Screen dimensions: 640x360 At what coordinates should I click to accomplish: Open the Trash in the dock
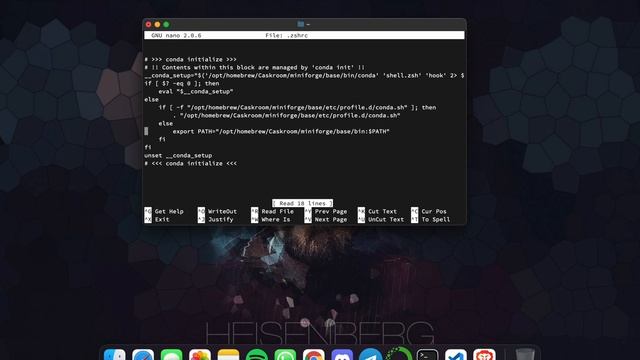pyautogui.click(x=525, y=354)
